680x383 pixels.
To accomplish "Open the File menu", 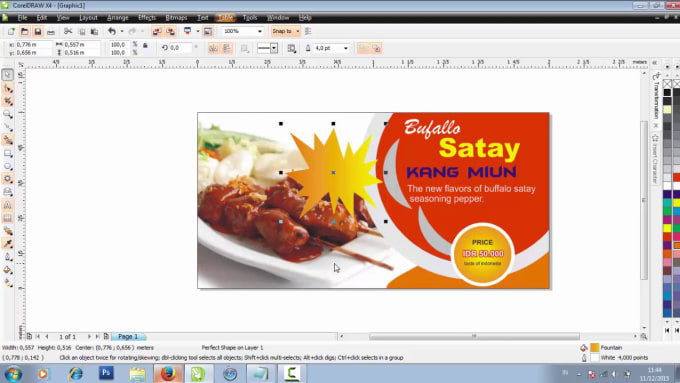I will tap(22, 18).
